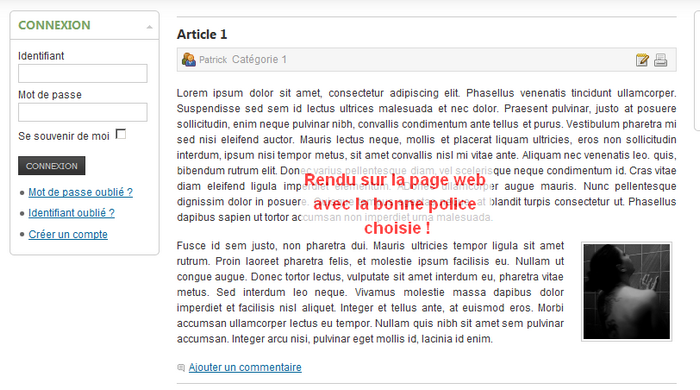This screenshot has height=390, width=700.
Task: Click the Fusce id sem justo paragraph
Action: tap(370, 292)
